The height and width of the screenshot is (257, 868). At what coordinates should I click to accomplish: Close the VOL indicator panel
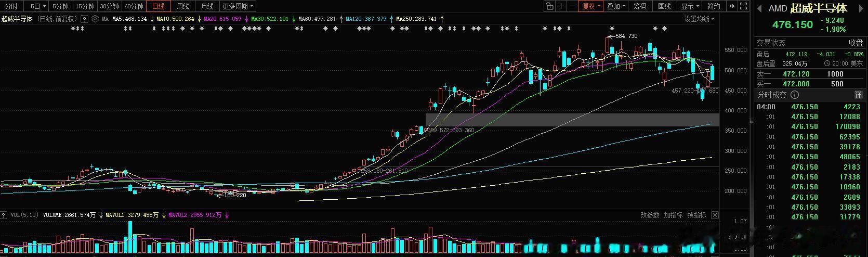[715, 215]
